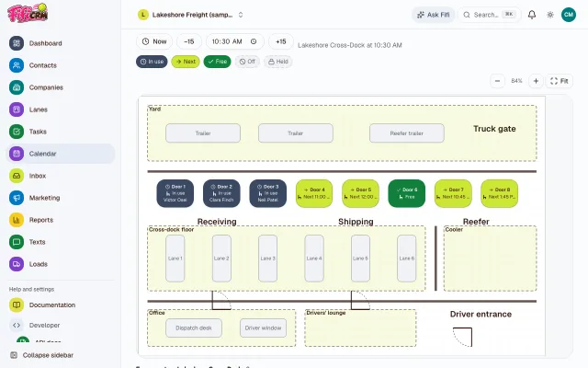
Task: Click the Lakeshore Freight L avatar
Action: click(143, 15)
